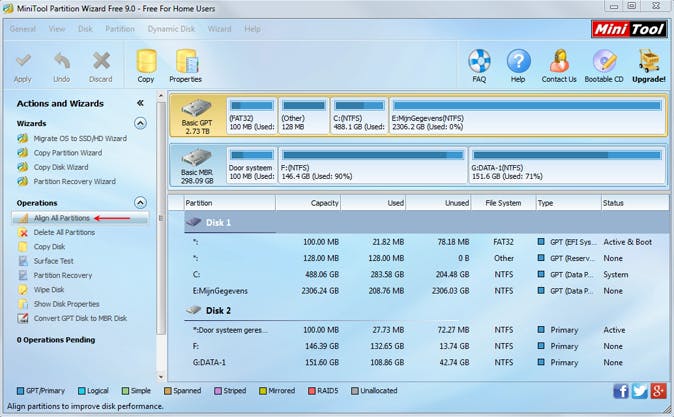Open the Disk menu
The height and width of the screenshot is (417, 674).
click(85, 29)
